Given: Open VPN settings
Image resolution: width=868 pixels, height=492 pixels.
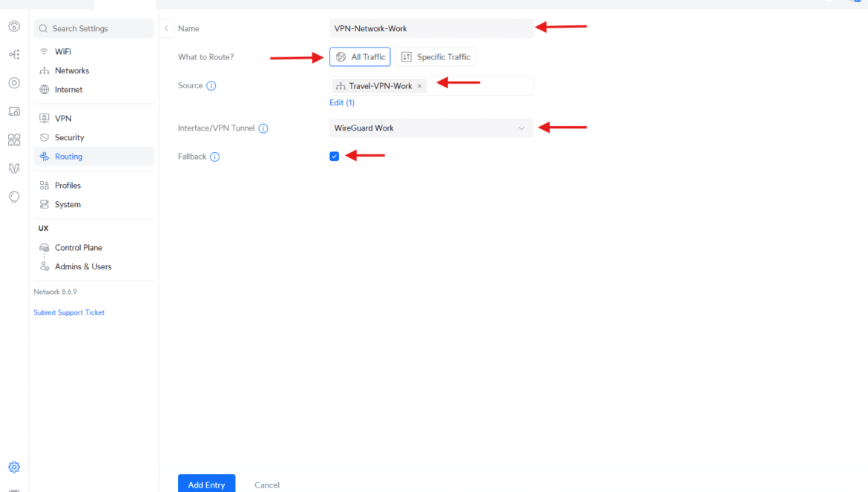Looking at the screenshot, I should [93, 119].
